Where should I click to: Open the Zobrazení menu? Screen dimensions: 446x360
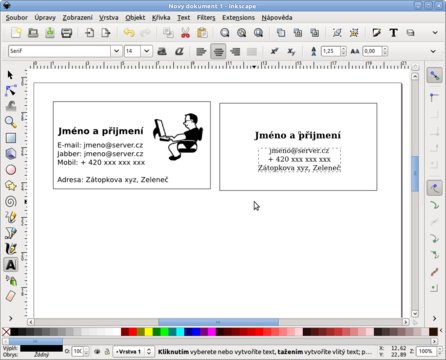tap(77, 17)
